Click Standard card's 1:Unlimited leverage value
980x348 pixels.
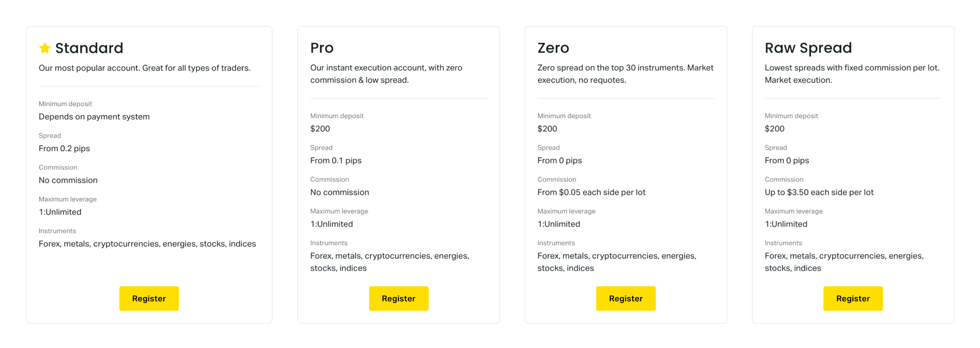(60, 212)
